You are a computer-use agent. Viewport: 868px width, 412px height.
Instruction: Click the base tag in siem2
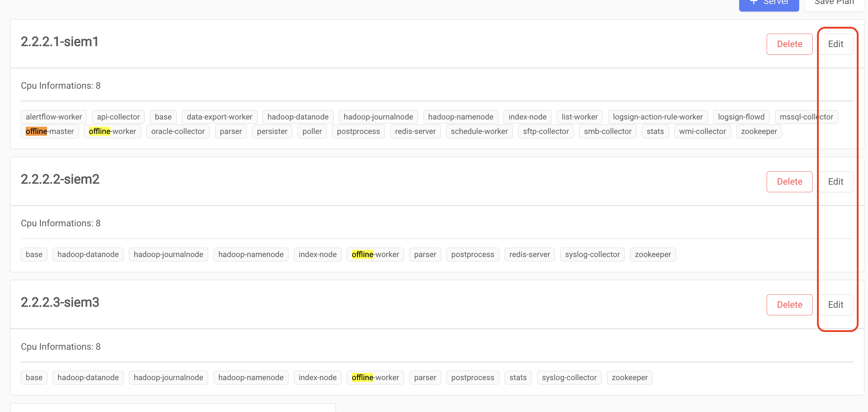[34, 255]
